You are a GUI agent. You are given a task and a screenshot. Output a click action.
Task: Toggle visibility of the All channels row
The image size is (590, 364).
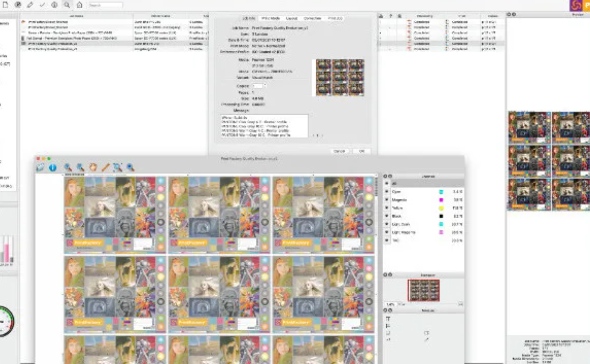pos(387,183)
